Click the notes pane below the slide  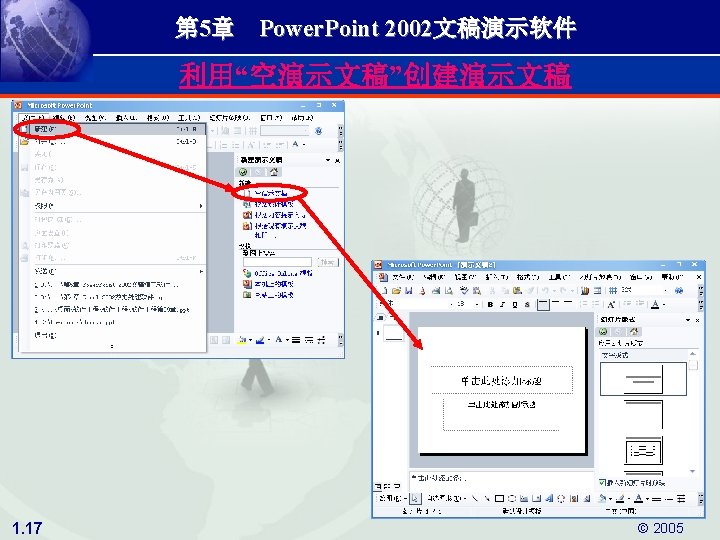click(501, 480)
